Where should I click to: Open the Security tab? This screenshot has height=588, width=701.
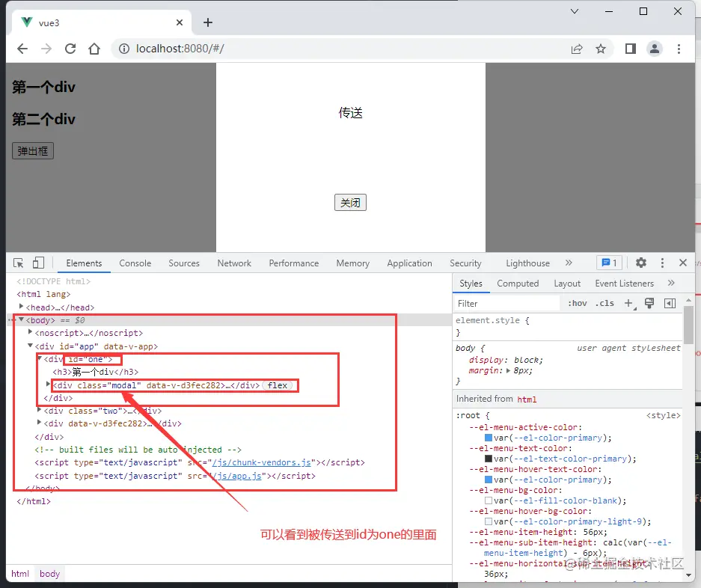[465, 263]
